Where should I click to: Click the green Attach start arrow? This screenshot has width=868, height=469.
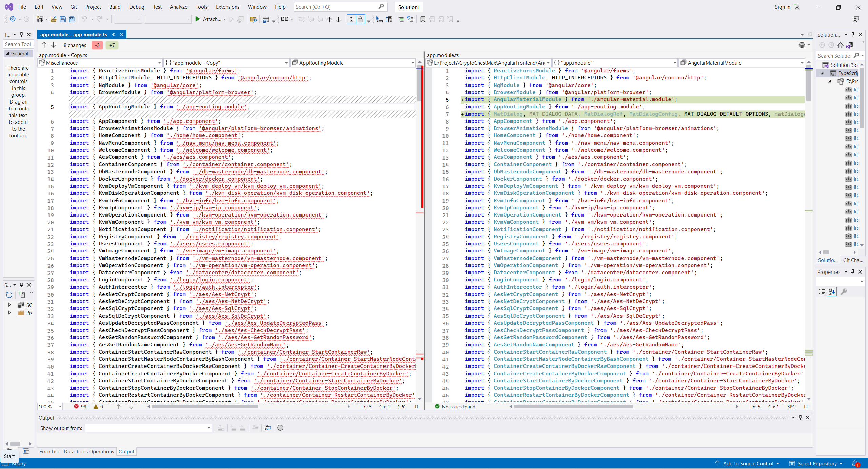point(198,19)
